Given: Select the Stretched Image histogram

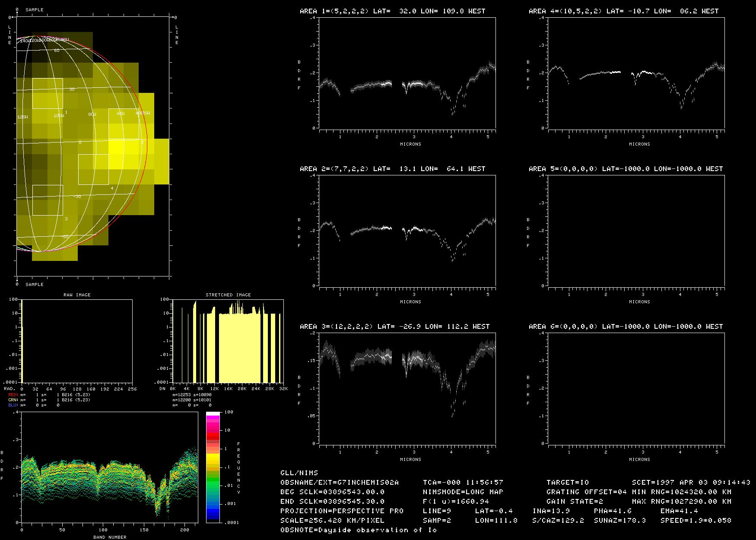Looking at the screenshot, I should click(228, 341).
